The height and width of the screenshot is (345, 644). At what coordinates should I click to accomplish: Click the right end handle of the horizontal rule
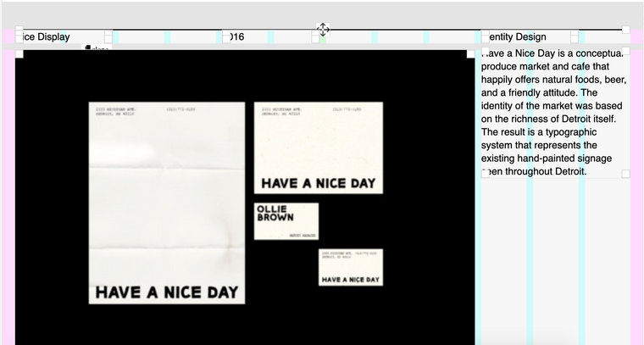[626, 30]
